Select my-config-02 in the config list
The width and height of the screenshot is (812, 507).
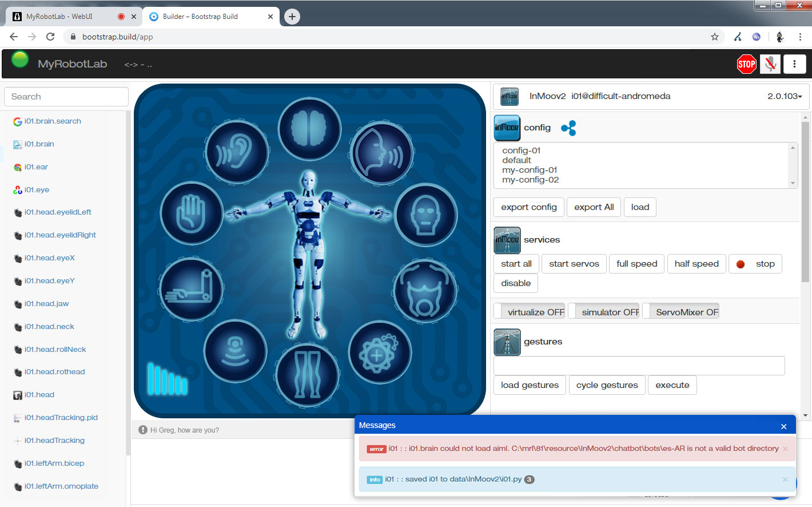tap(531, 180)
